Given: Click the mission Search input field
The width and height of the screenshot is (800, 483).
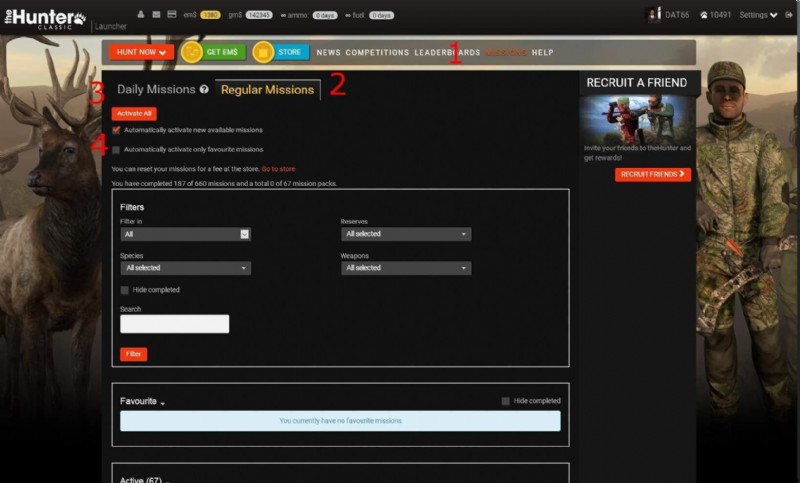Looking at the screenshot, I should click(x=174, y=324).
